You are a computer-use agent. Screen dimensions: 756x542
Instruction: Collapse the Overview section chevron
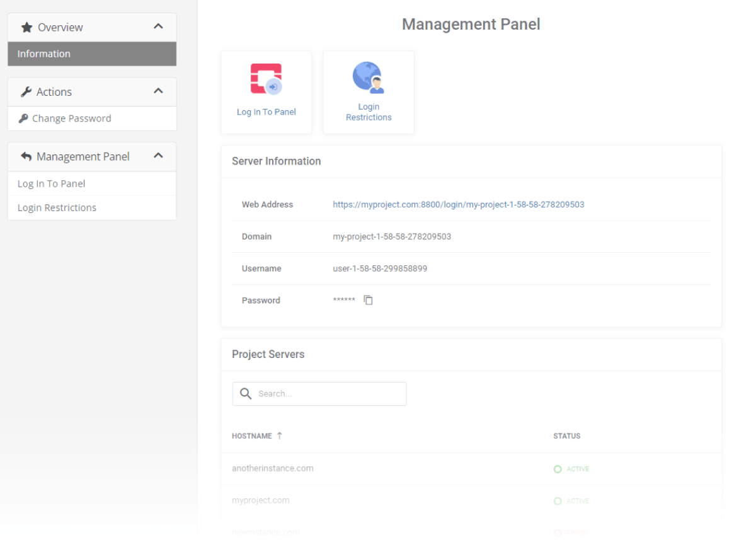click(158, 26)
